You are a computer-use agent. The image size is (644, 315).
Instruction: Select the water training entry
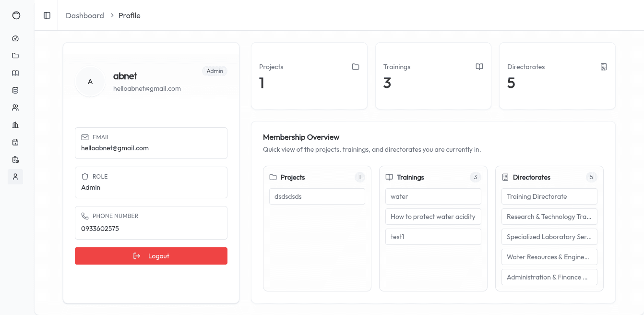click(x=433, y=196)
